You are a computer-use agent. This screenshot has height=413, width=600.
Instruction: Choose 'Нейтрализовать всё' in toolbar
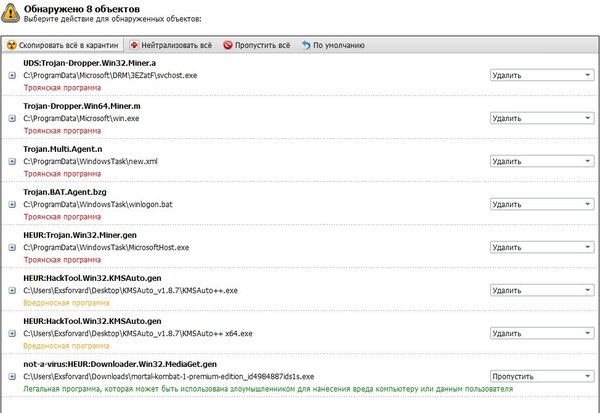coord(171,45)
